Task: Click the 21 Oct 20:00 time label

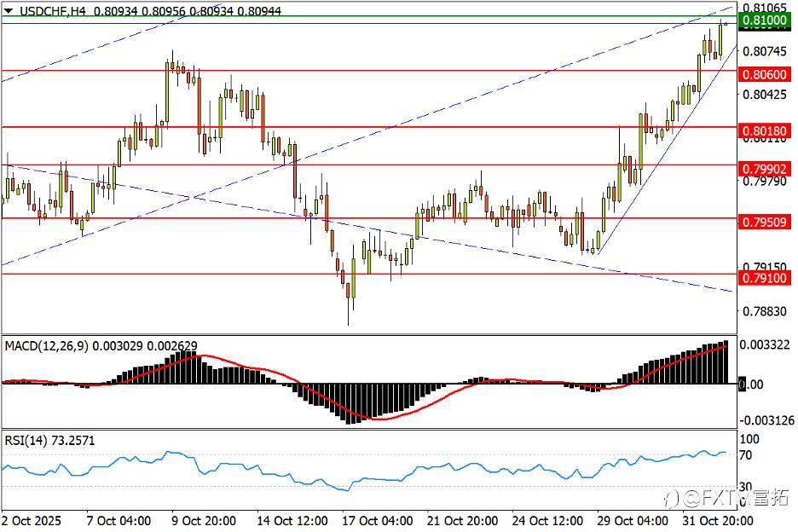Action: pos(462,521)
